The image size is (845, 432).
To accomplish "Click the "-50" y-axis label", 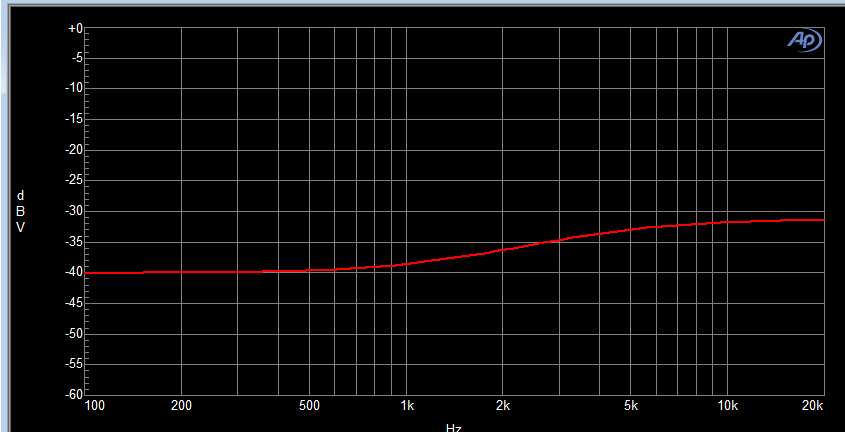I will coord(74,334).
